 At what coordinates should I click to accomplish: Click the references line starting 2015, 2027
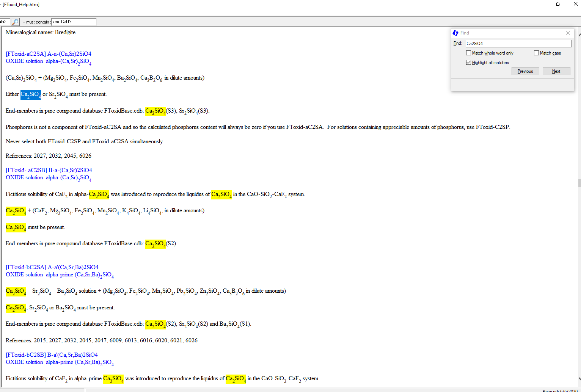pyautogui.click(x=102, y=340)
